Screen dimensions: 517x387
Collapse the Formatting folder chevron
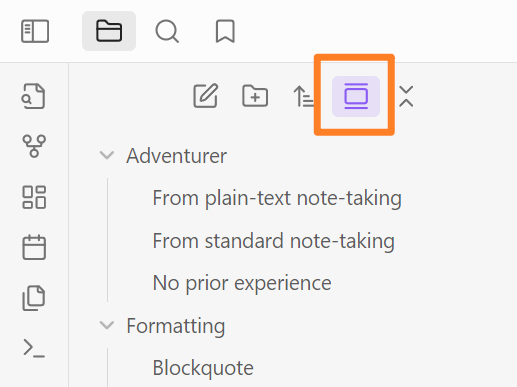click(x=107, y=325)
